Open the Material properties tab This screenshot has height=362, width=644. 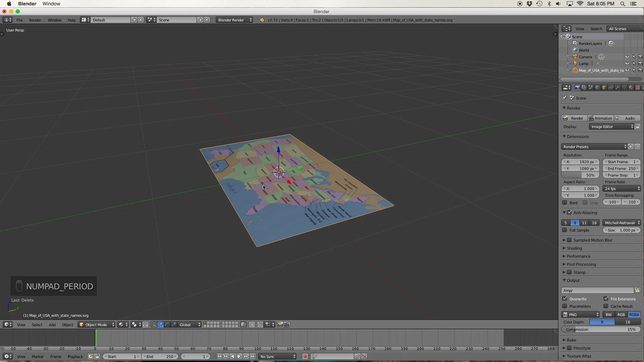pyautogui.click(x=631, y=87)
